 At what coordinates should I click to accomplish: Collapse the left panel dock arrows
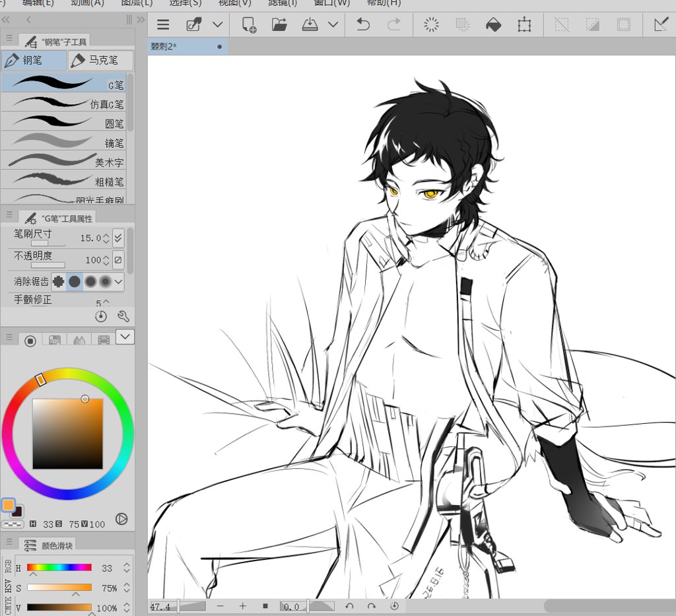[5, 20]
